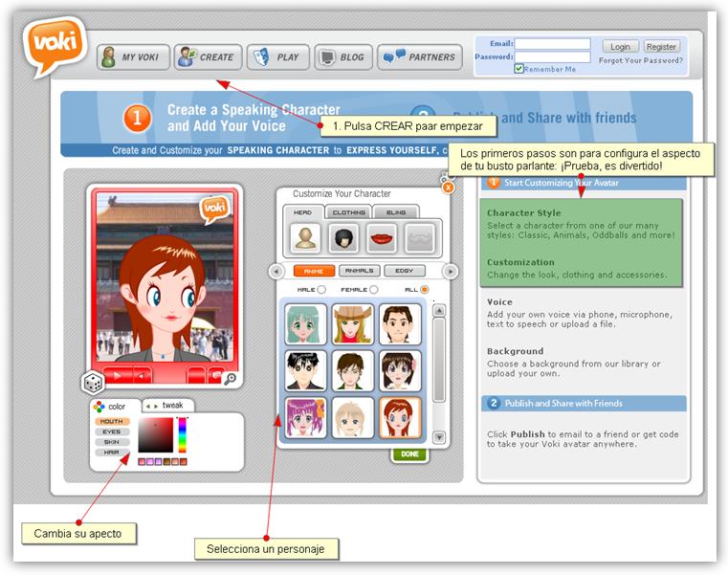Select MOUTH in the color options
This screenshot has width=728, height=575.
coord(112,421)
